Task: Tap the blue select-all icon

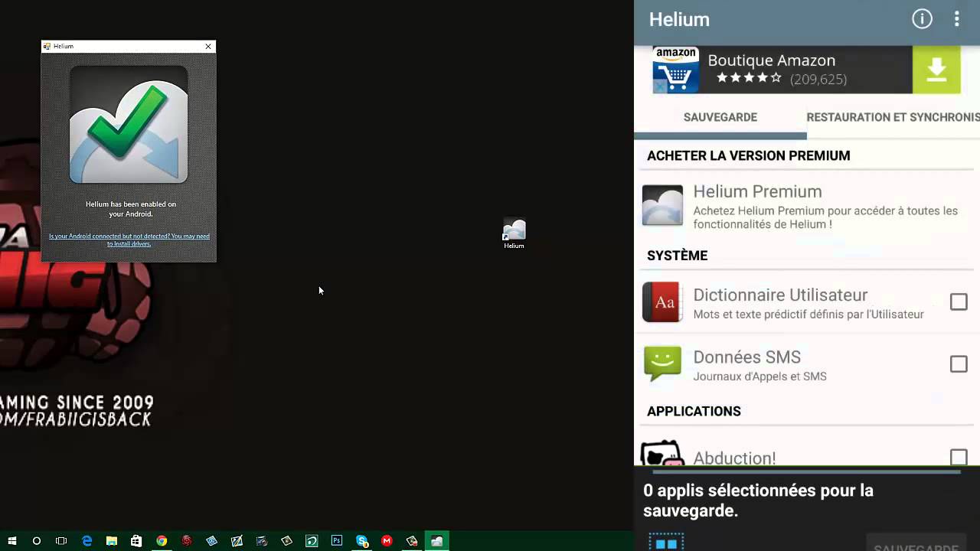Action: tap(666, 542)
